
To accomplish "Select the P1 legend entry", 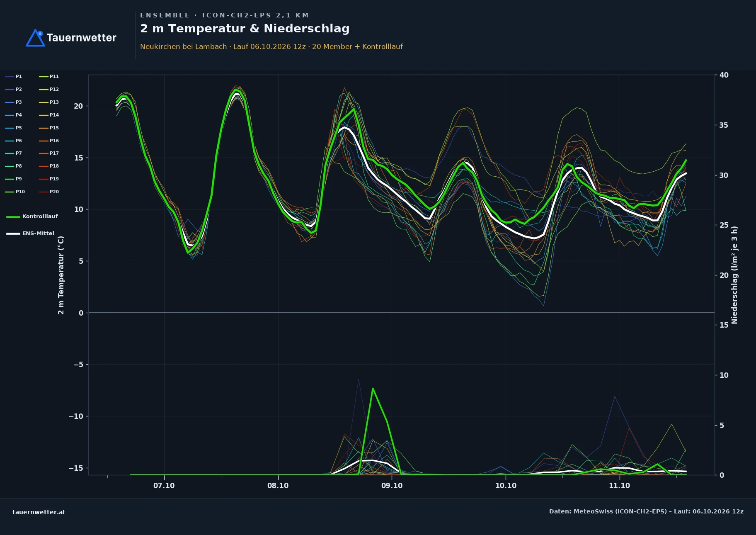I will click(14, 77).
